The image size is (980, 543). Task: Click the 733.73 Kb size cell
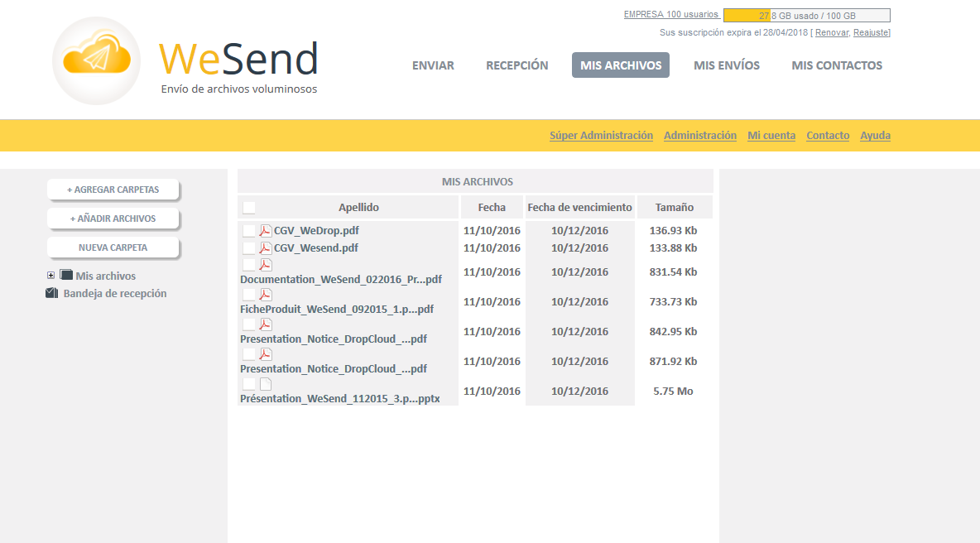673,302
